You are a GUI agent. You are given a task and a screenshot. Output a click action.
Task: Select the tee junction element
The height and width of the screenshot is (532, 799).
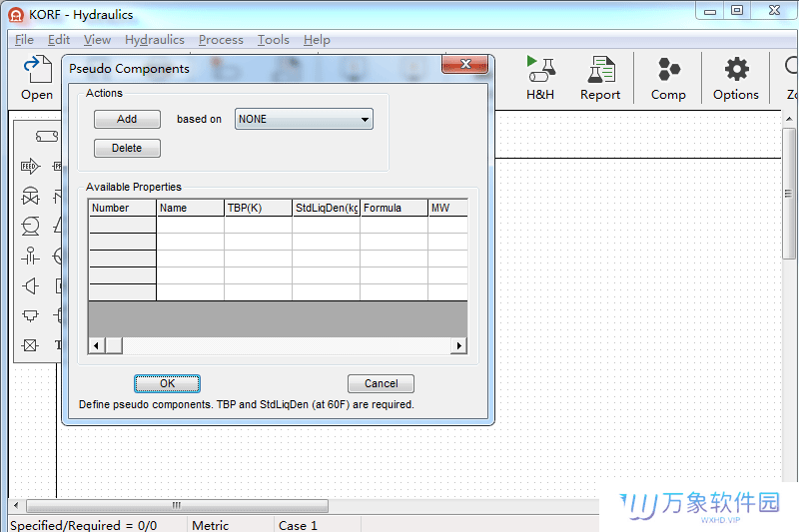click(x=30, y=315)
